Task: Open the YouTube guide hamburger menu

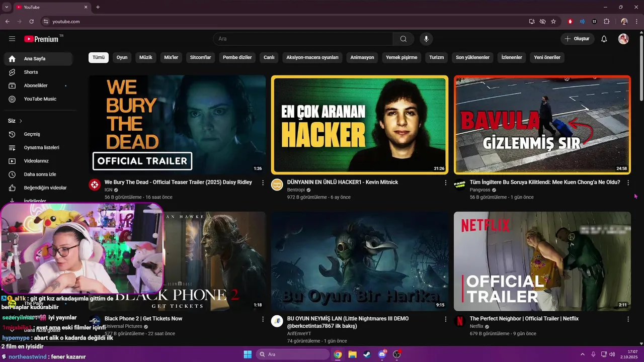Action: click(12, 39)
